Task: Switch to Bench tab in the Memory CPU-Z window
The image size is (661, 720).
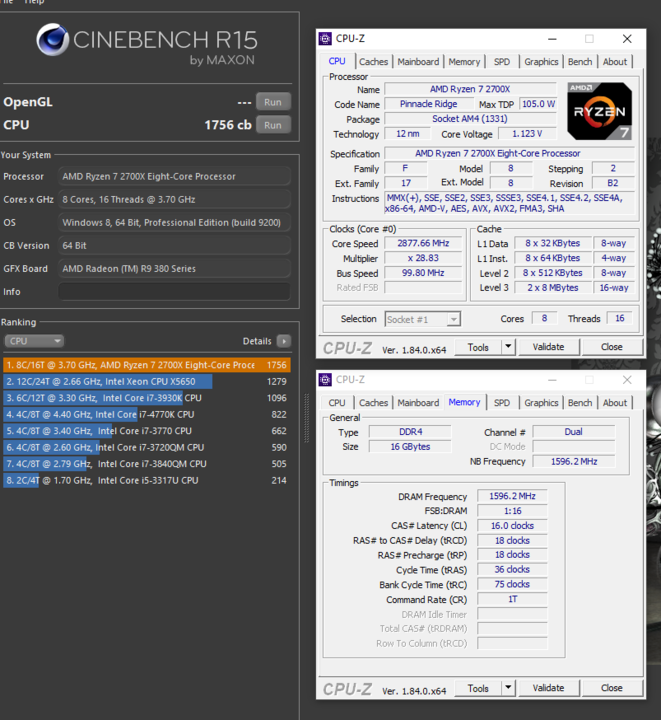Action: tap(580, 403)
